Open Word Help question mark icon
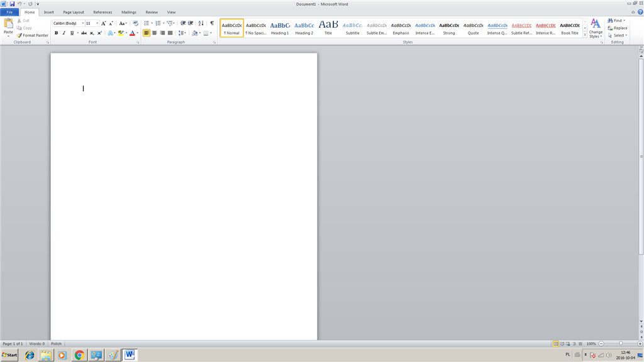 pyautogui.click(x=640, y=12)
